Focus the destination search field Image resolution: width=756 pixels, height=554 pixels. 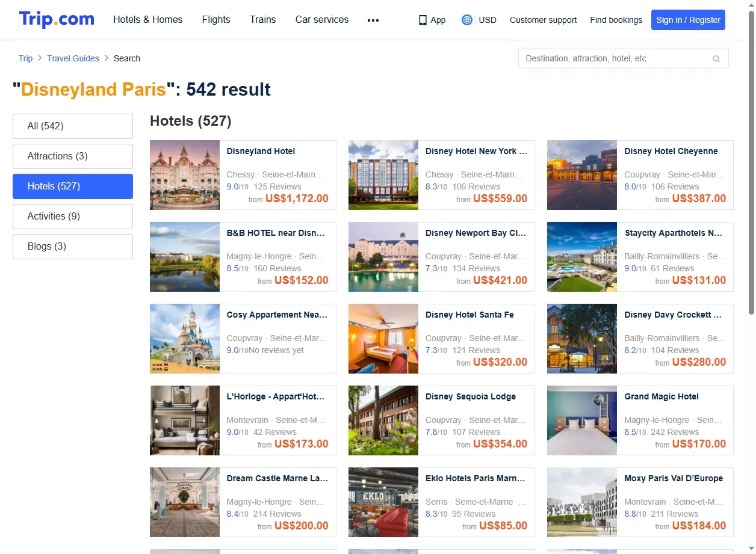tap(623, 58)
